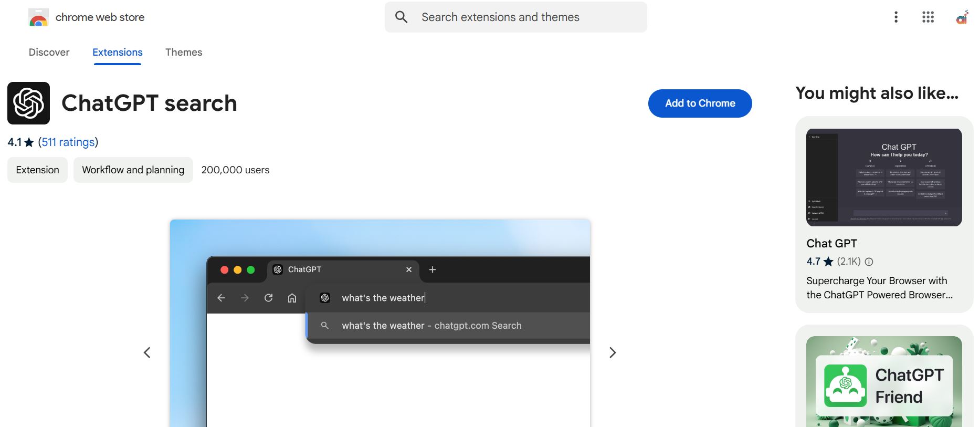The width and height of the screenshot is (980, 427).
Task: Click the chrome web store title text
Action: tap(100, 17)
